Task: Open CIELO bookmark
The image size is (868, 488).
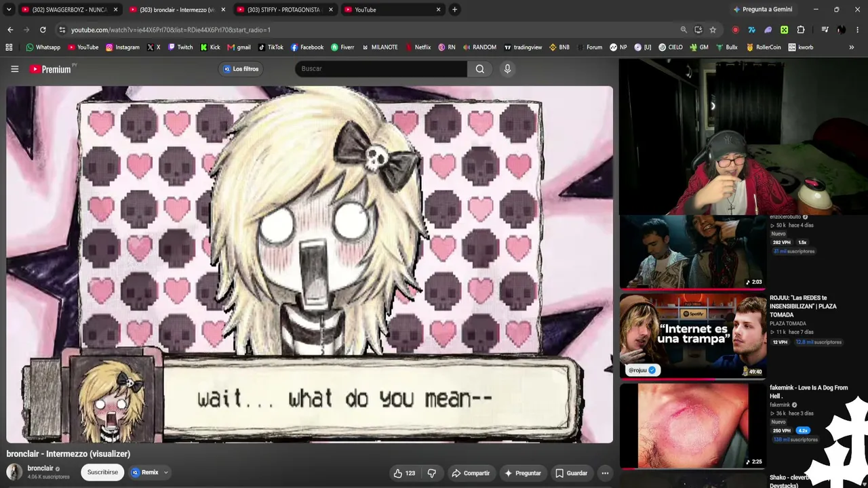Action: (x=671, y=47)
